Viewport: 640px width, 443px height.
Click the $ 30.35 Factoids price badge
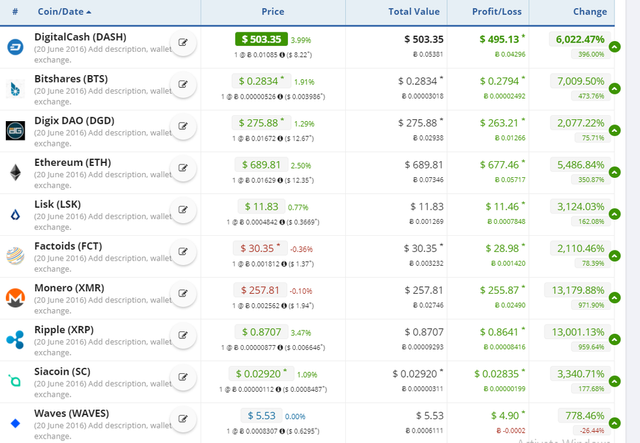point(260,248)
